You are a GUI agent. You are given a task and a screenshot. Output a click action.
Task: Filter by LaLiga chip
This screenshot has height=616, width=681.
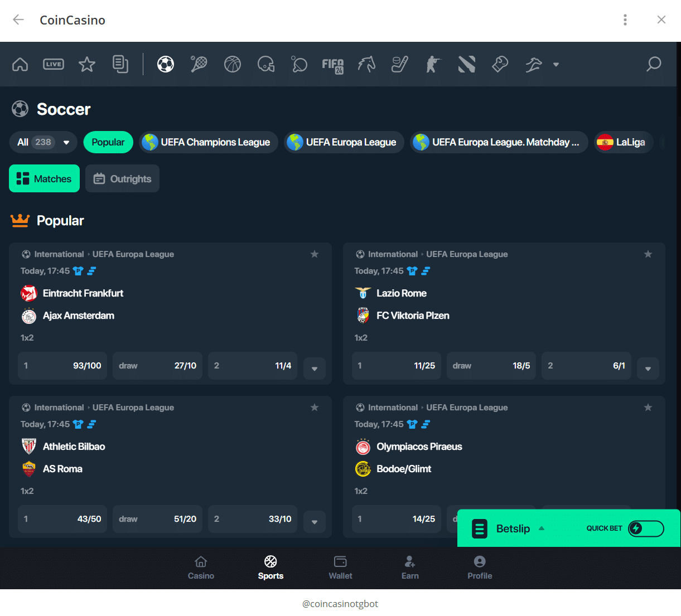pyautogui.click(x=624, y=142)
